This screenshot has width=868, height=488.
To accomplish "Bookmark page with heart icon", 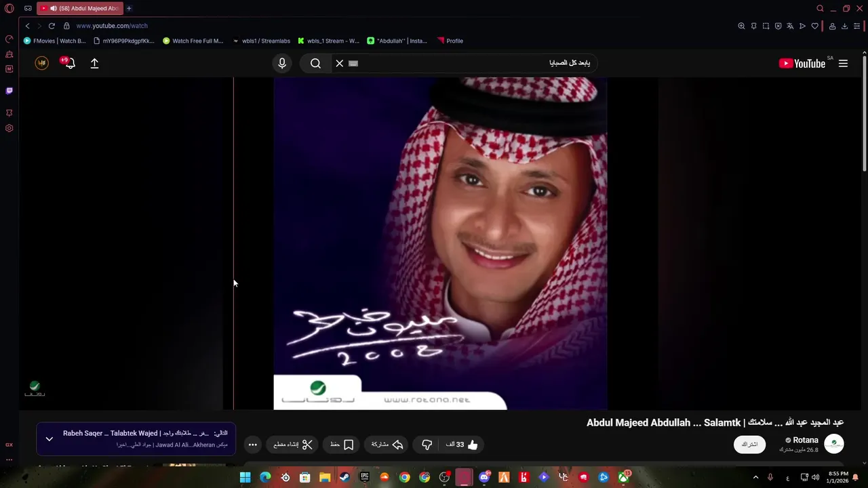I will 814,26.
